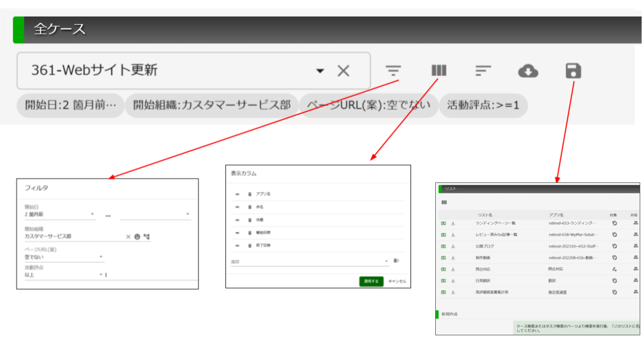Open the 開始日 2箇月前 dropdown
Screen dimensions: 644x338
(60, 214)
